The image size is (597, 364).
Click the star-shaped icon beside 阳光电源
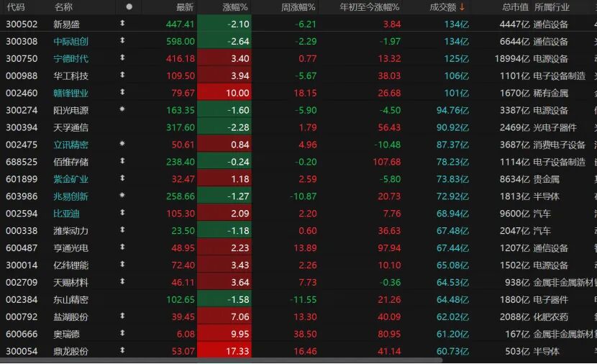coord(122,110)
